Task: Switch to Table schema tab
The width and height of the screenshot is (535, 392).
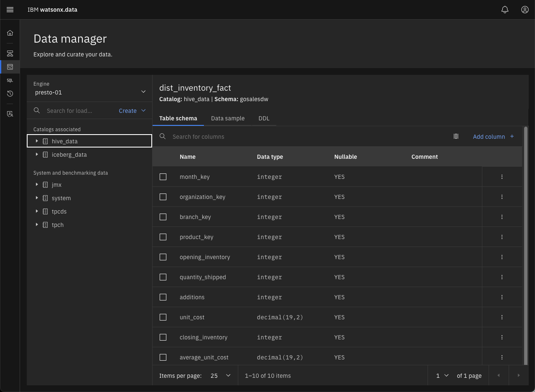Action: click(178, 118)
